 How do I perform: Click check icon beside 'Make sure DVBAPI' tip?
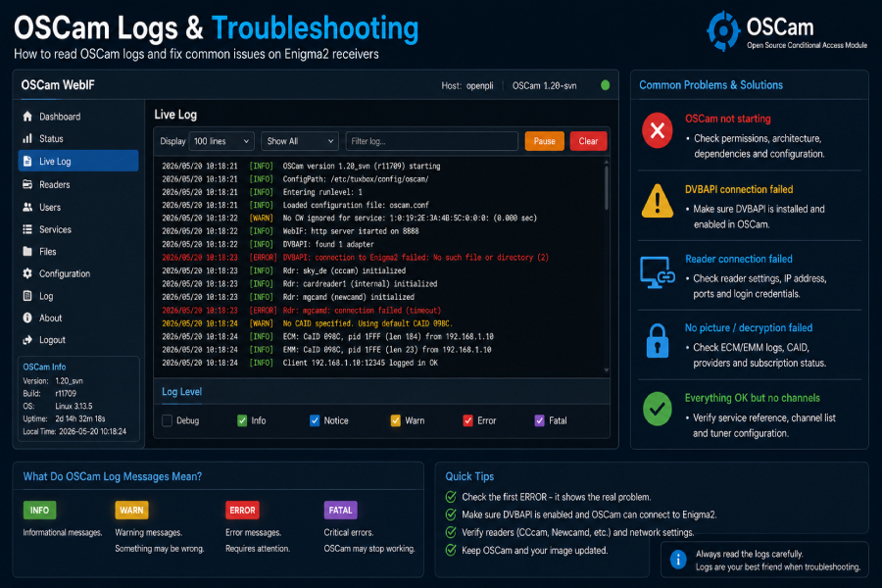point(451,514)
